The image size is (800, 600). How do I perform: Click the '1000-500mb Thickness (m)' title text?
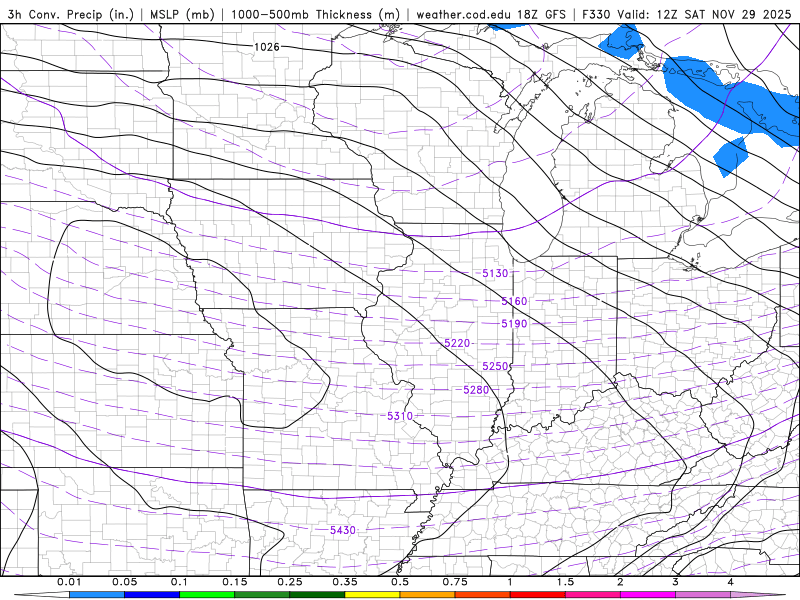tap(315, 14)
